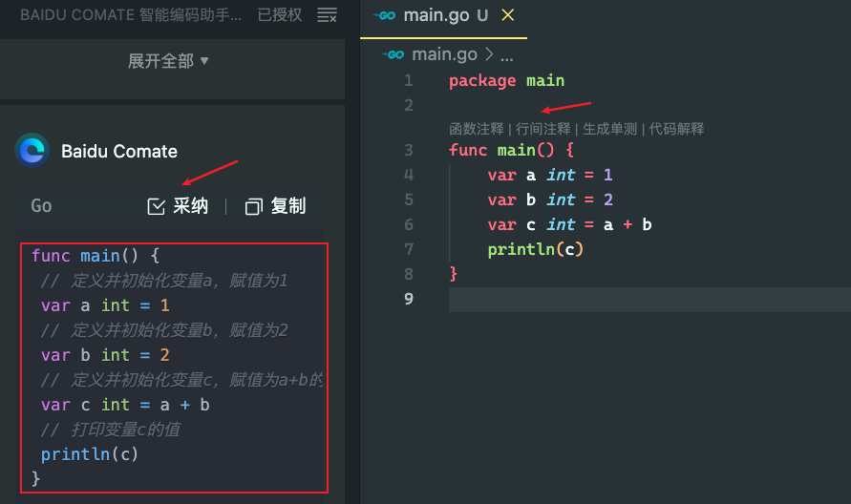This screenshot has height=504, width=851.
Task: Click line number 3 in the gutter
Action: (x=409, y=150)
